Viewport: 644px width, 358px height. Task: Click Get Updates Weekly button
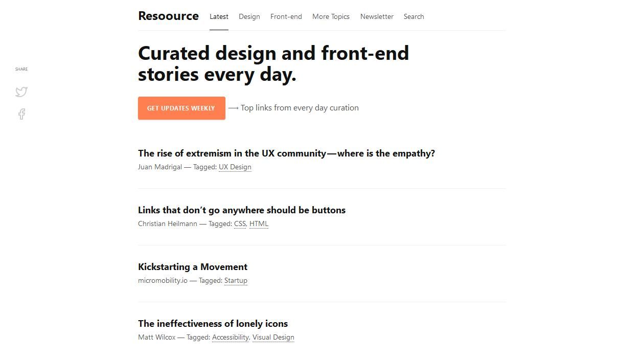click(181, 108)
